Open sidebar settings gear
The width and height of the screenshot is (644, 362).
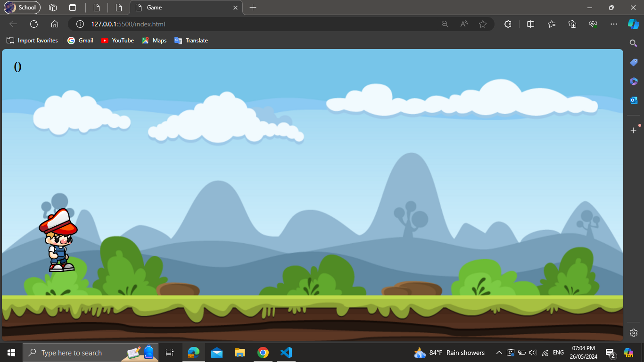[x=634, y=332]
